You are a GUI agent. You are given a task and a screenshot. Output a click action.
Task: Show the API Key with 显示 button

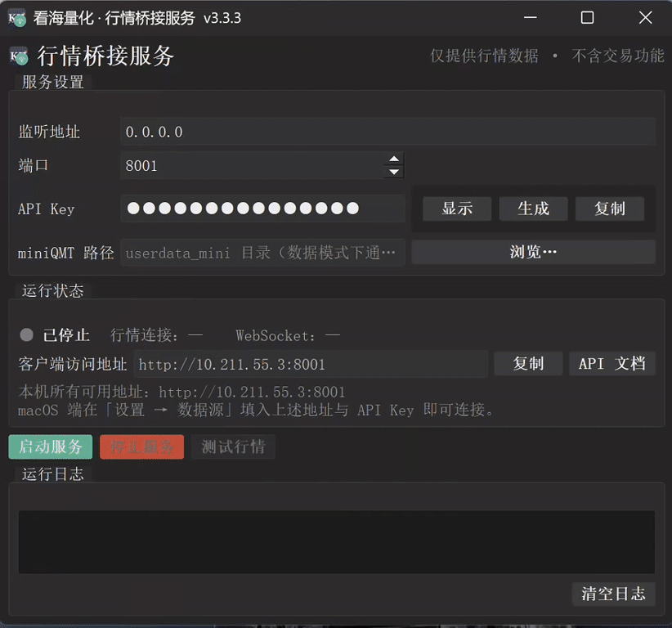tap(457, 209)
